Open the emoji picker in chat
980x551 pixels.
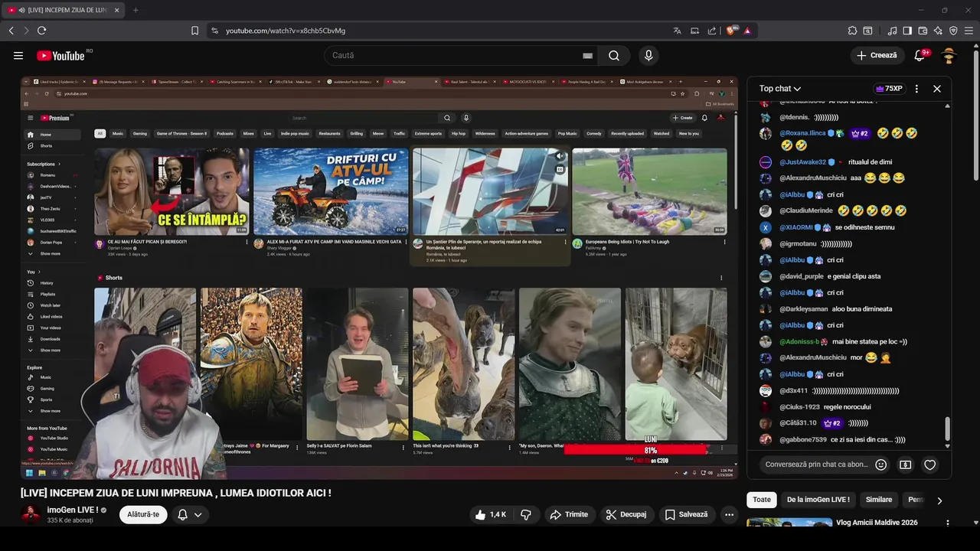(880, 465)
